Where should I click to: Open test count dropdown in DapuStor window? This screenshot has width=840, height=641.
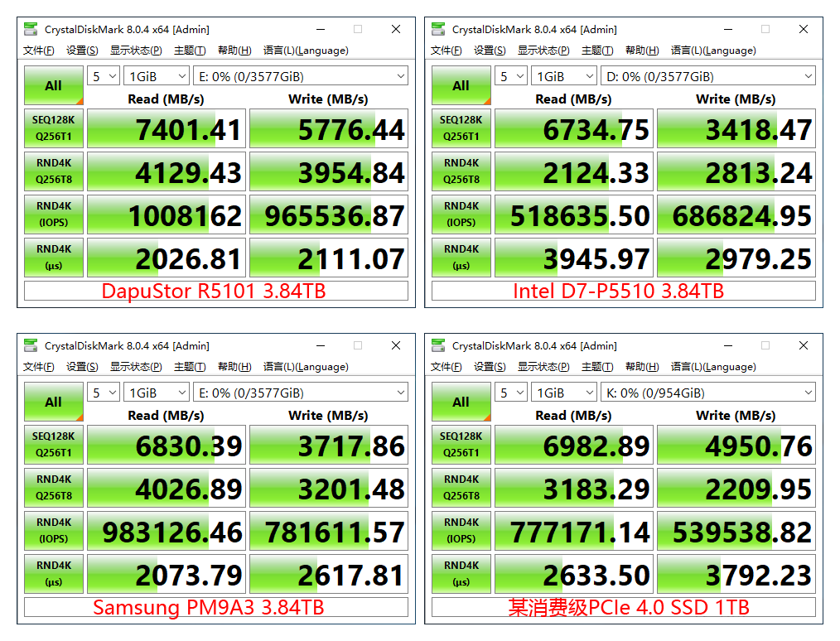[104, 76]
